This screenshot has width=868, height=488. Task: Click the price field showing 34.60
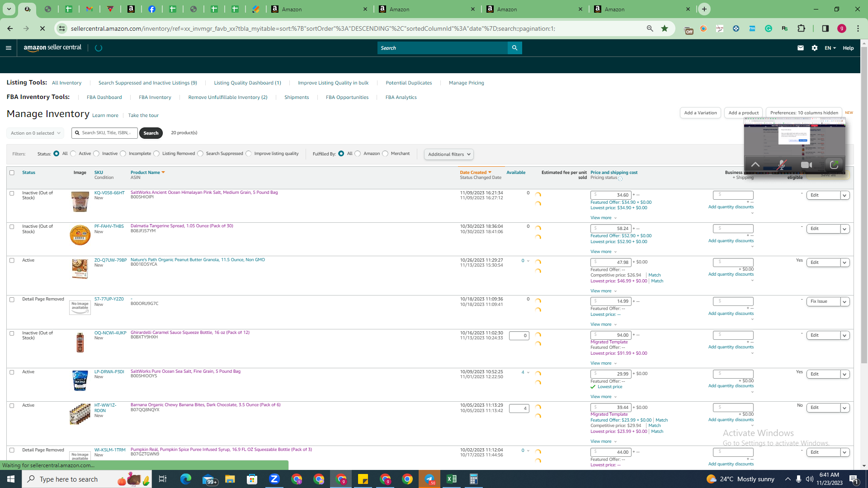[x=611, y=195]
